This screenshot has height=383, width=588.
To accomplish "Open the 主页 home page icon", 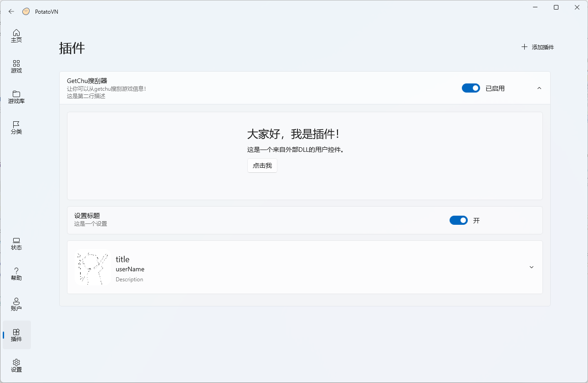I will pyautogui.click(x=16, y=36).
